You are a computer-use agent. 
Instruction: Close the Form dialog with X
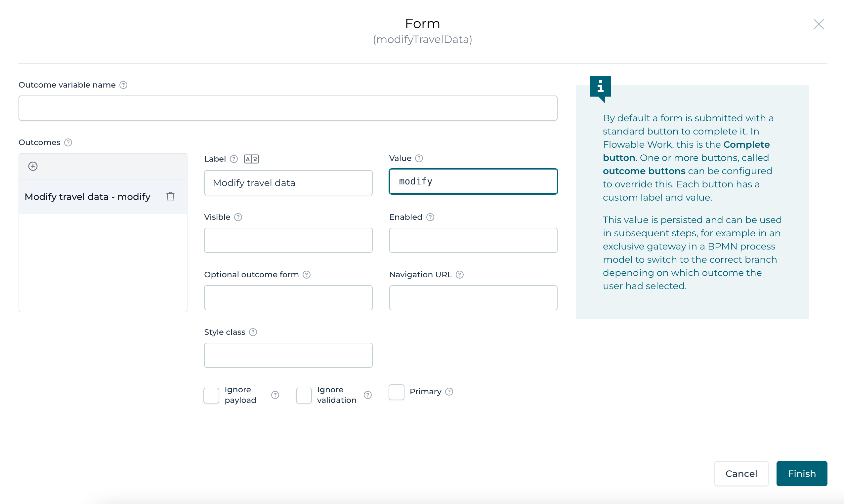pos(819,24)
